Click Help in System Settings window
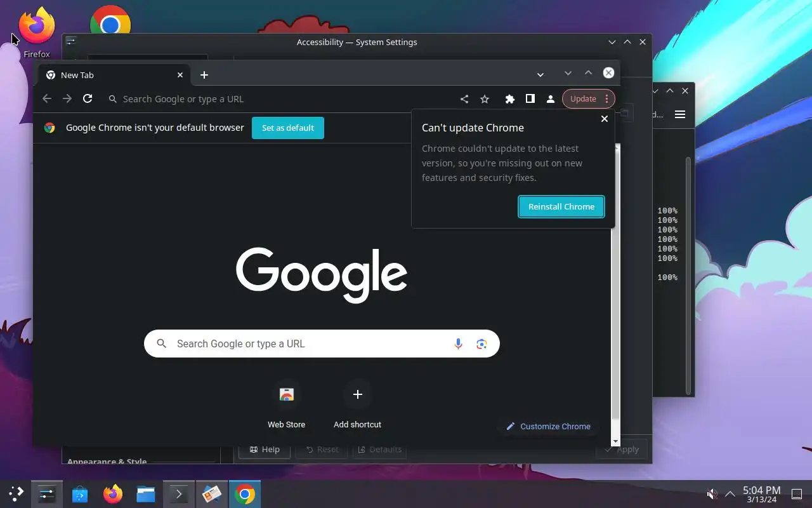The height and width of the screenshot is (508, 812). pyautogui.click(x=265, y=449)
